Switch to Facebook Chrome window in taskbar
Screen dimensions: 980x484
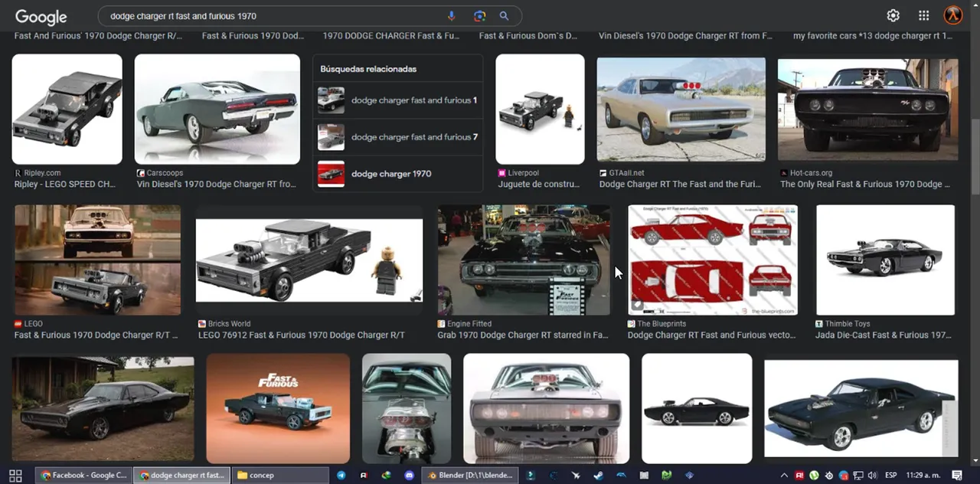coord(84,475)
